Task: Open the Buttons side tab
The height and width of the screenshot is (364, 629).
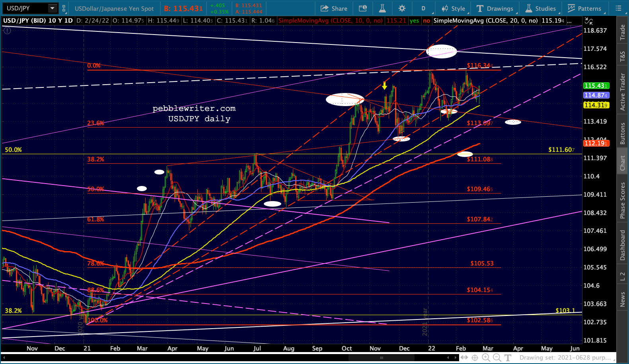Action: [x=623, y=133]
